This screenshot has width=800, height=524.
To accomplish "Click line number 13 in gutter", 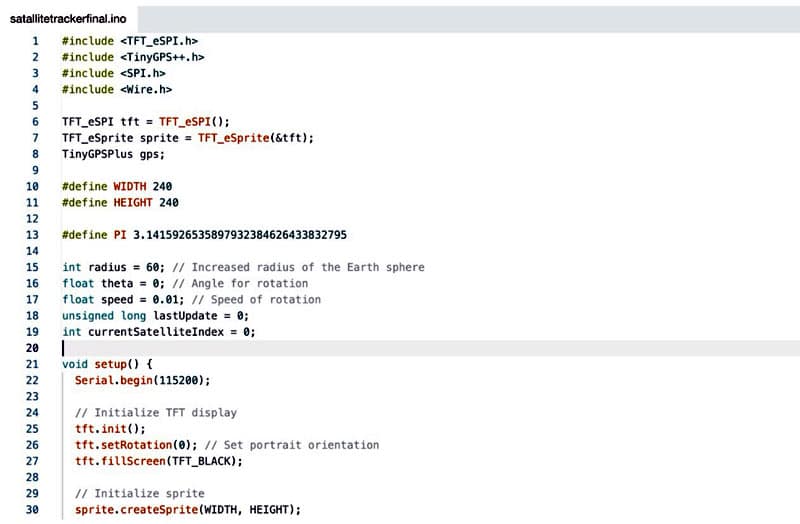I will [33, 235].
